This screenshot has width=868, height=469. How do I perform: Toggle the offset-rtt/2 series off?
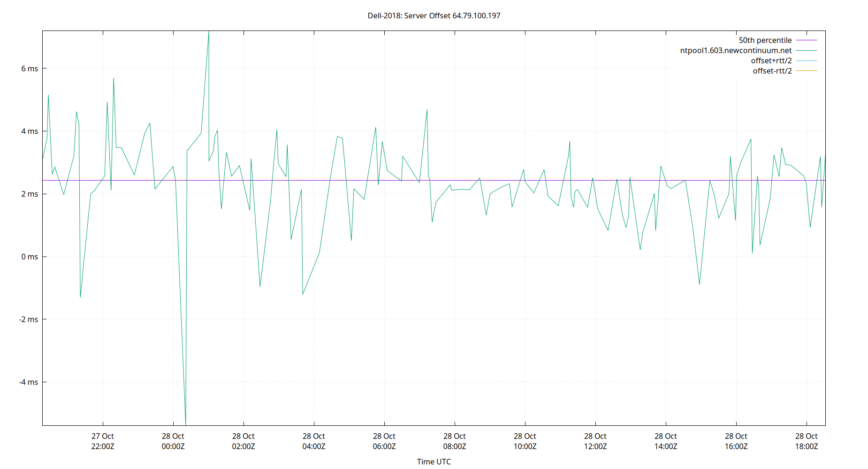click(x=772, y=70)
